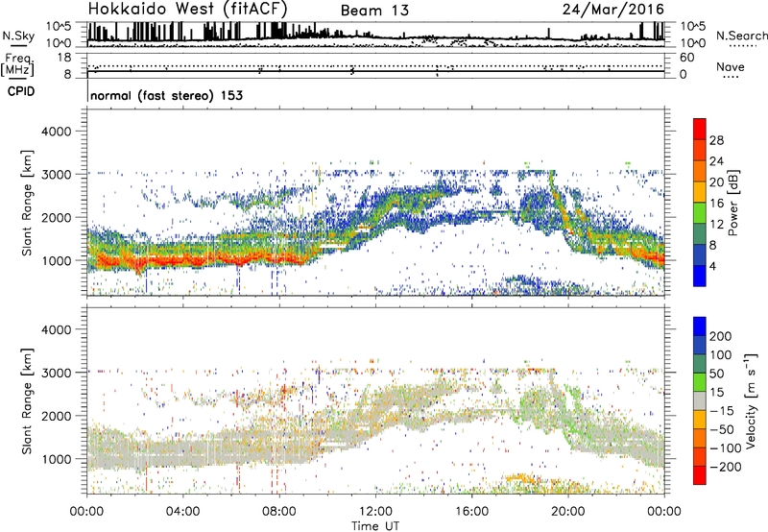Click the '4000' tick on power panel
The image size is (768, 532).
tap(56, 132)
